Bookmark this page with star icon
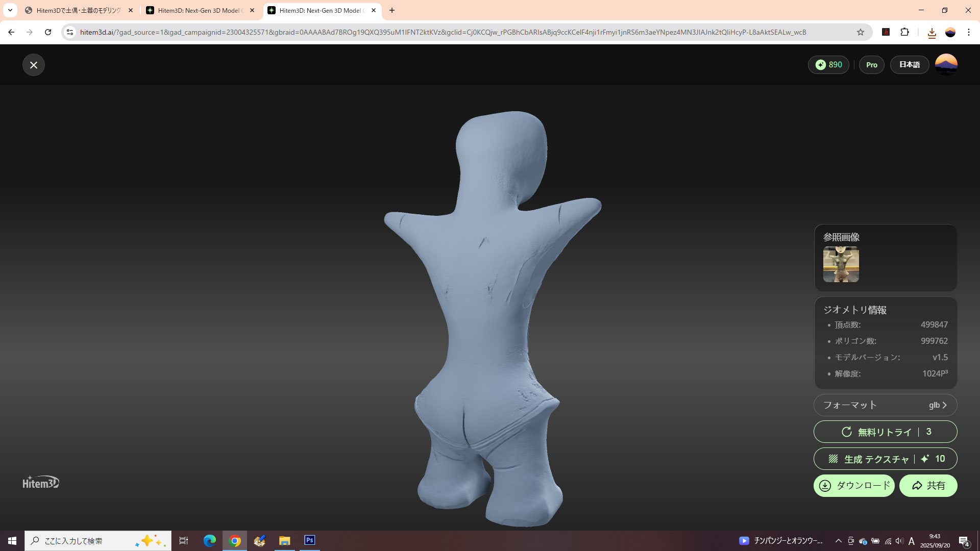The height and width of the screenshot is (551, 980). pos(861,32)
